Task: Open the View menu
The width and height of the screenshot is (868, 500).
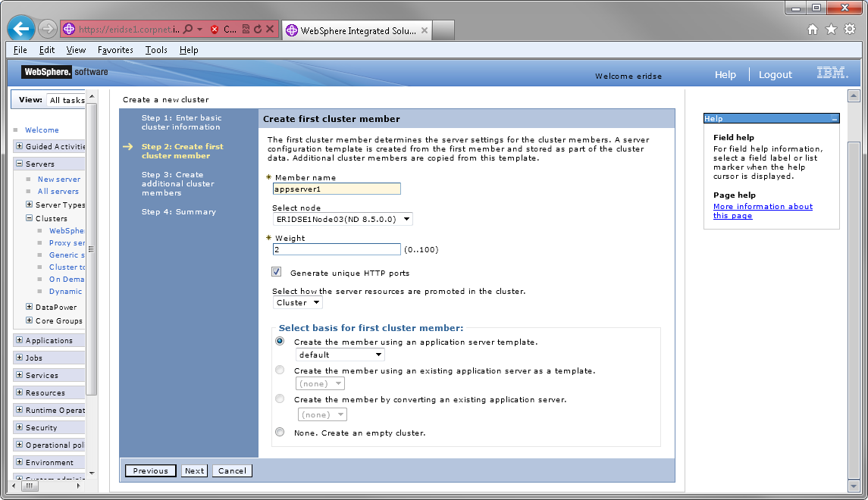Action: pos(76,50)
